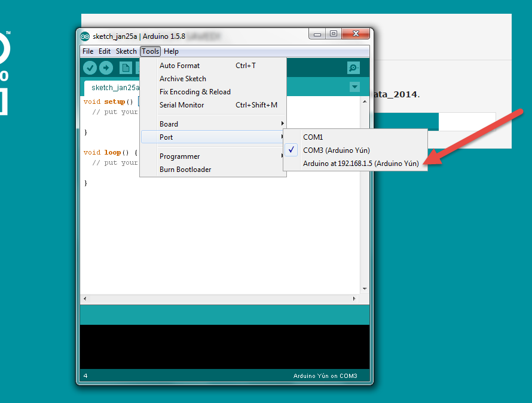Open the File menu
Image resolution: width=532 pixels, height=403 pixels.
click(88, 51)
